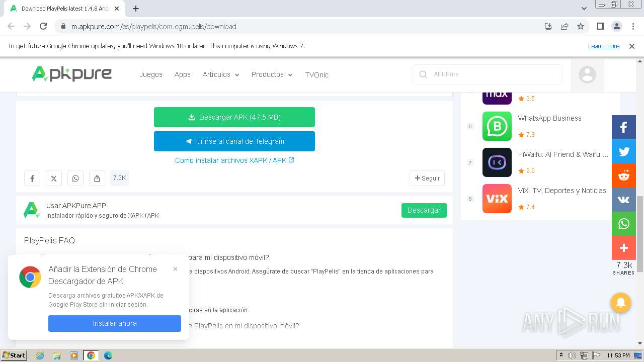The width and height of the screenshot is (644, 362).
Task: Open Como instalar archivos XAPK / APK link
Action: coord(234,160)
